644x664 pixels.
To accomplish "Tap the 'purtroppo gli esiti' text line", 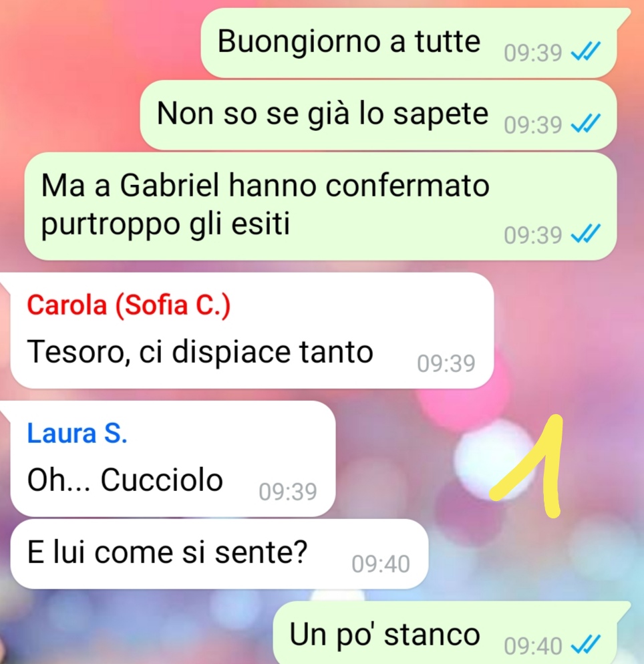I will [x=166, y=224].
